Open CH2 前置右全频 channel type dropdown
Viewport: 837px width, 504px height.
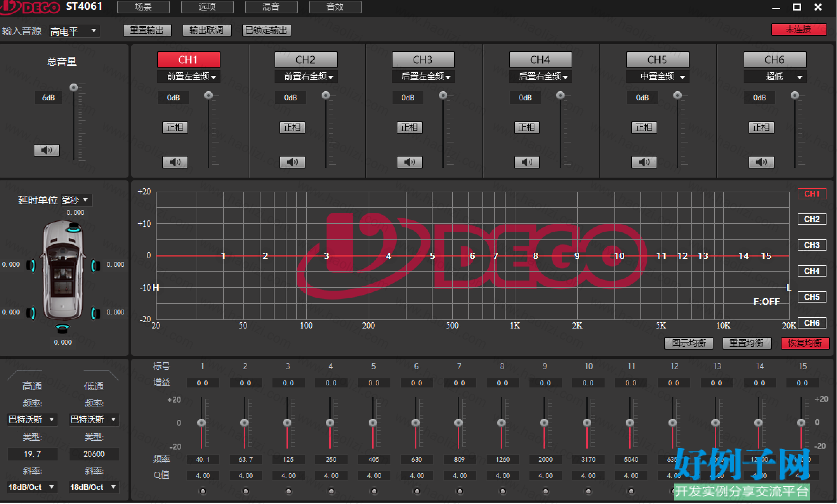click(306, 77)
